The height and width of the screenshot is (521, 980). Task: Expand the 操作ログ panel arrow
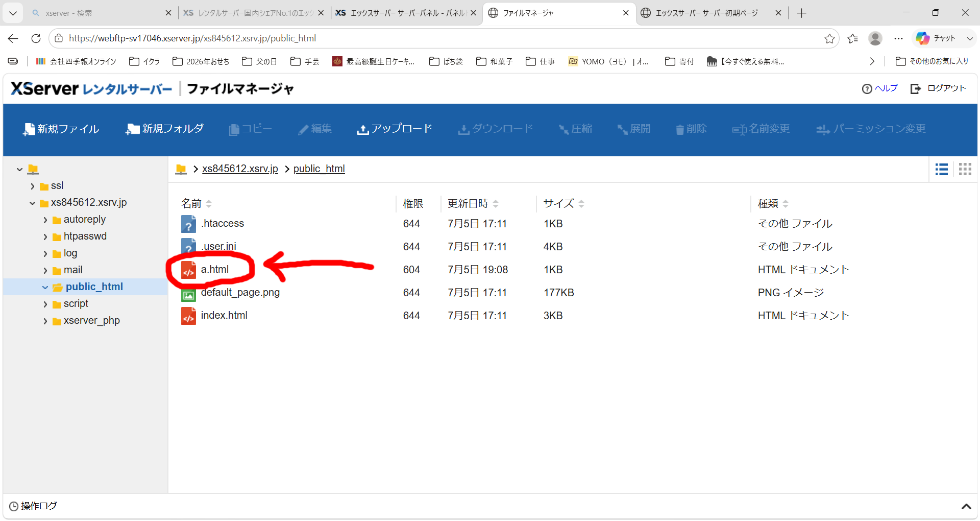pyautogui.click(x=966, y=507)
